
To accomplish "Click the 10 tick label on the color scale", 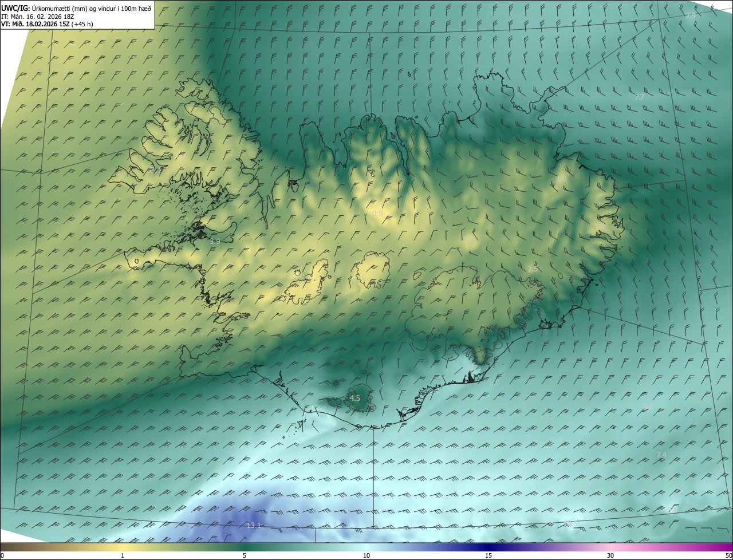I will (366, 555).
